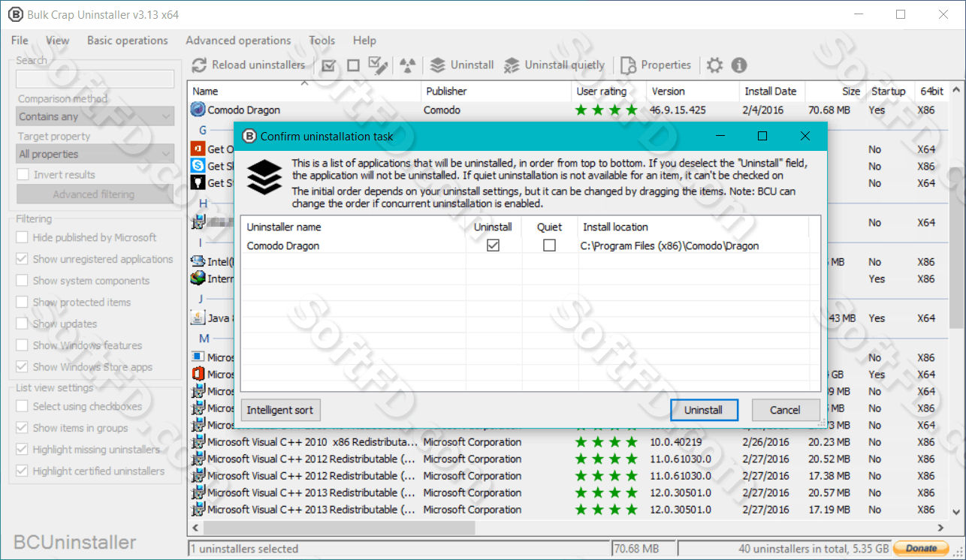Click the info circle toolbar icon
The height and width of the screenshot is (560, 966).
pyautogui.click(x=739, y=65)
